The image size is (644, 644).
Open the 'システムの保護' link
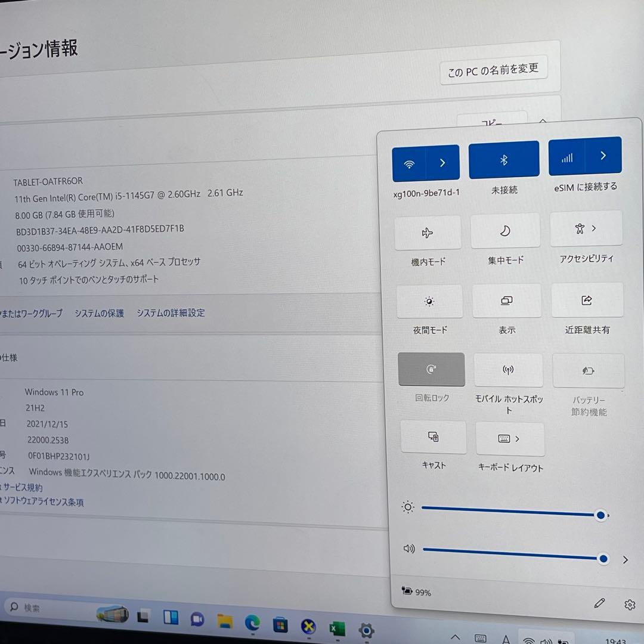99,314
